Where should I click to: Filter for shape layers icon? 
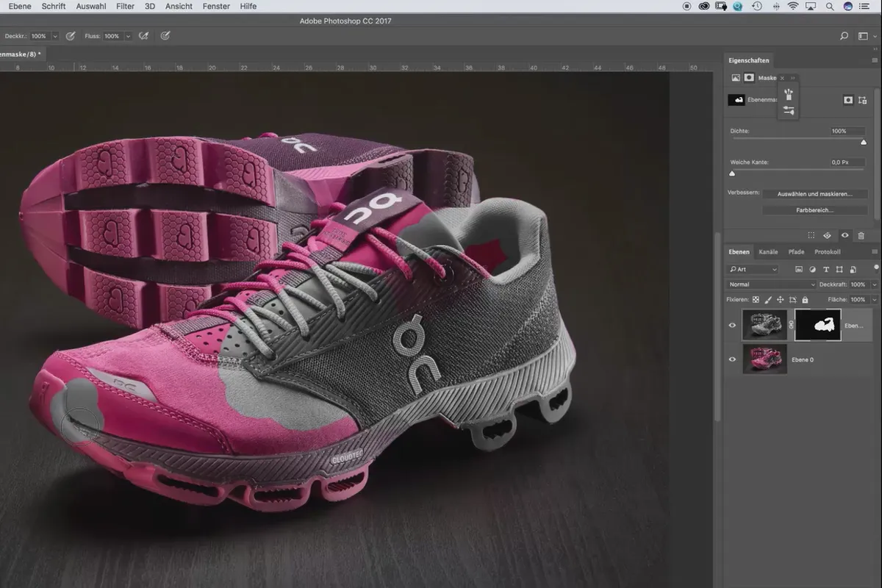tap(839, 270)
